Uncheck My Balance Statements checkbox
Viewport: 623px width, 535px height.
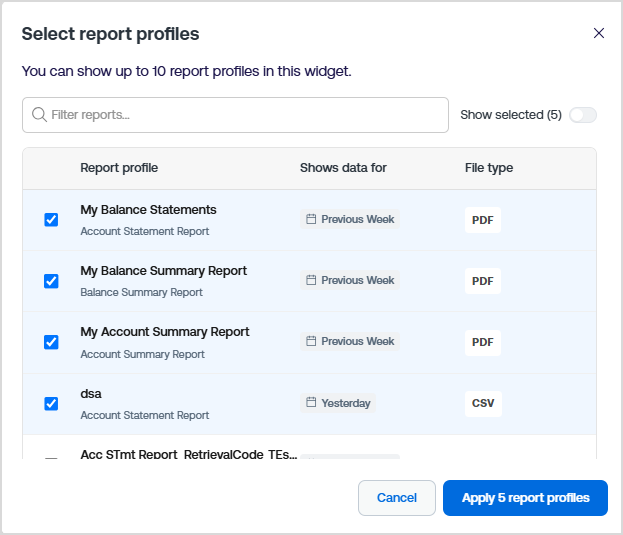[x=51, y=220]
